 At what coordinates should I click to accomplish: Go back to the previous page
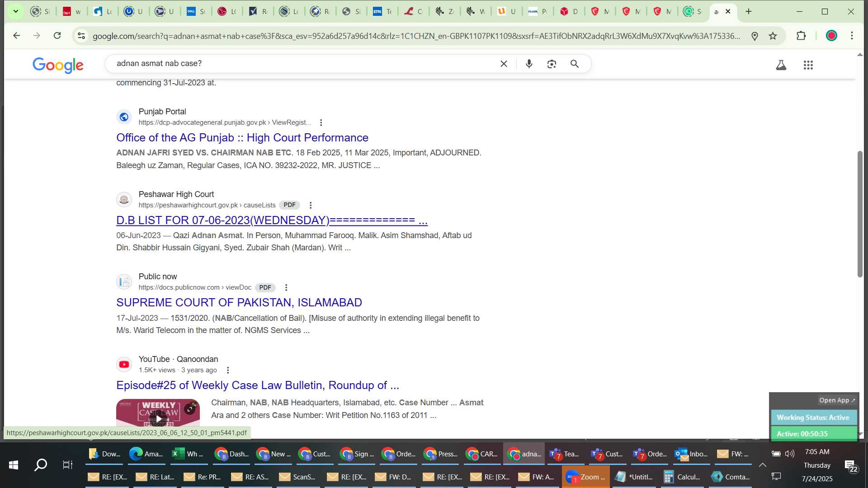pos(16,36)
